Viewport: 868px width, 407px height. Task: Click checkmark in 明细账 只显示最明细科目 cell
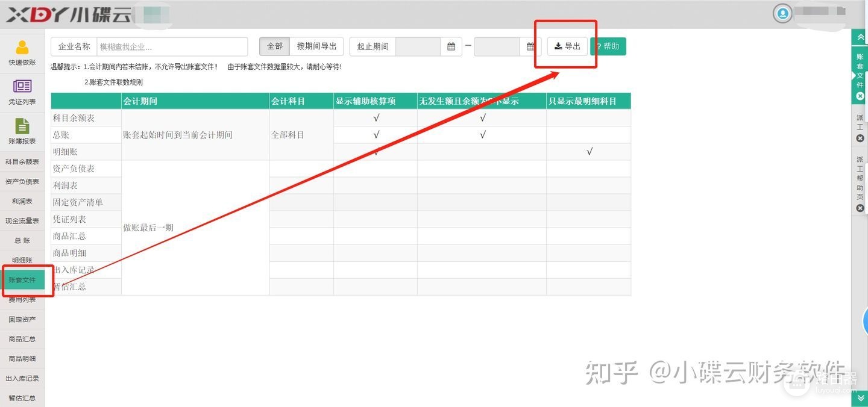click(x=589, y=152)
